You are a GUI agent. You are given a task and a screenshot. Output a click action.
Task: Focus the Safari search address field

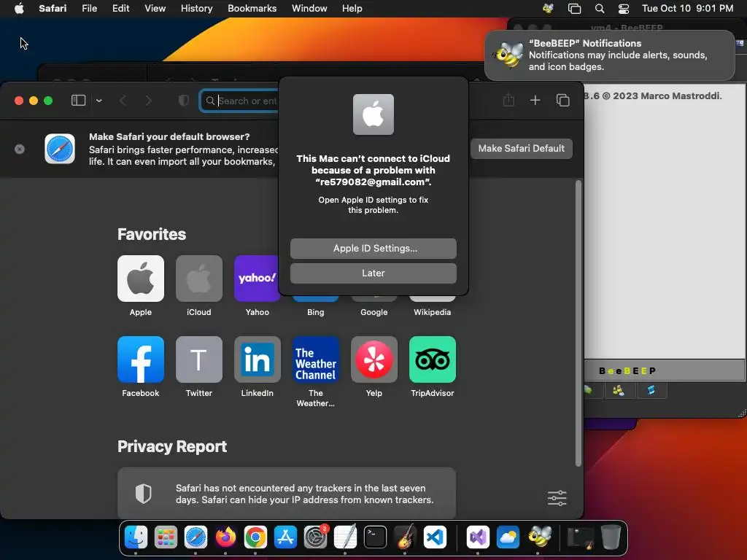pyautogui.click(x=239, y=101)
